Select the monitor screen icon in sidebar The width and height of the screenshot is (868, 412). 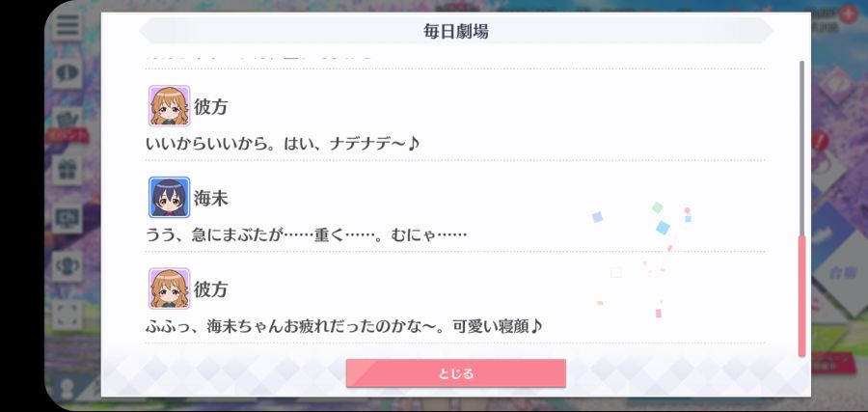(x=68, y=219)
